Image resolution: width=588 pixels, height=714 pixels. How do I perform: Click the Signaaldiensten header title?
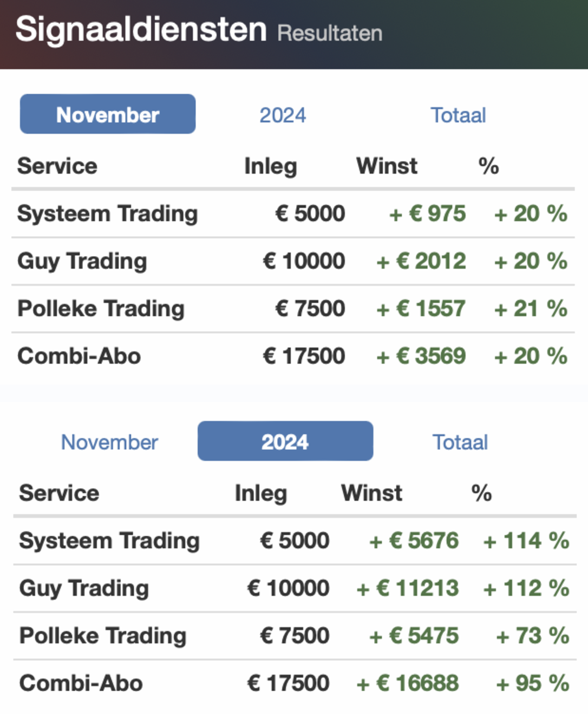pos(141,29)
